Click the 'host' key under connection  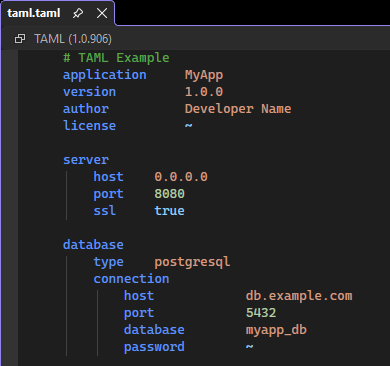point(139,296)
